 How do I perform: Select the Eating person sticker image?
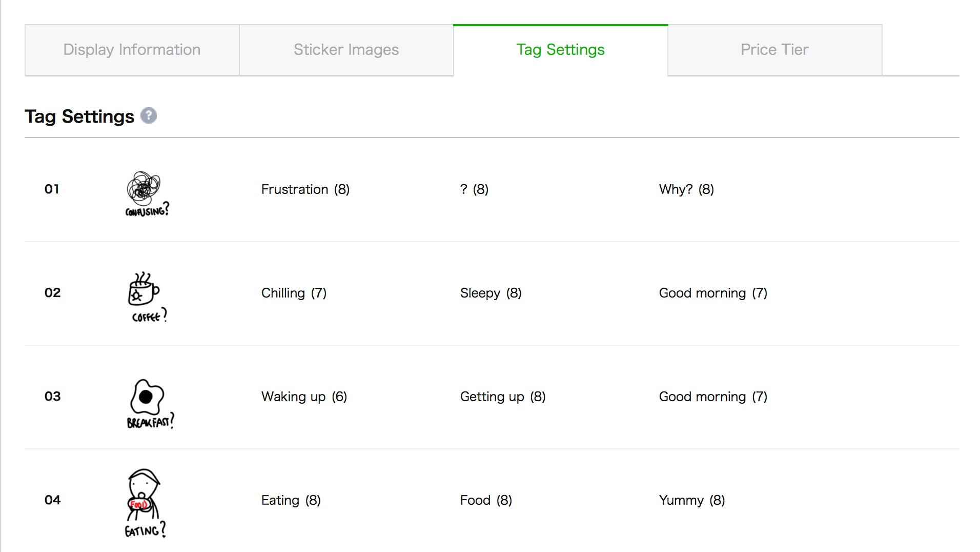[x=146, y=503]
